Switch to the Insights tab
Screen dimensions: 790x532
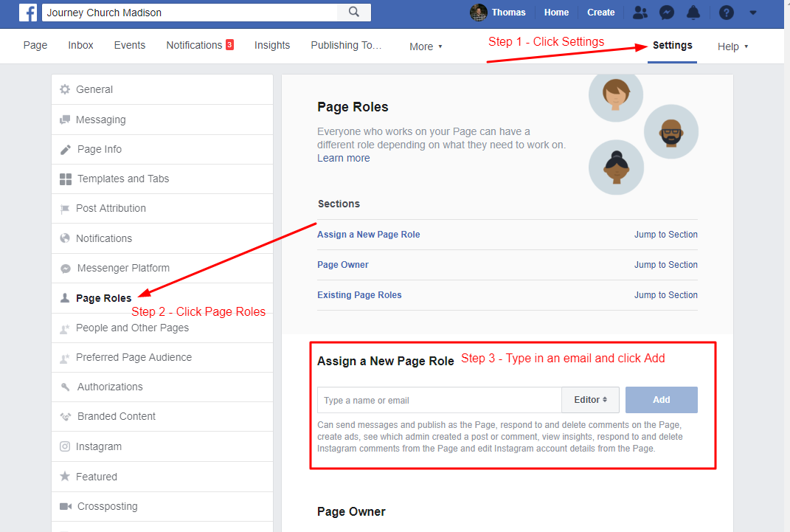tap(272, 45)
